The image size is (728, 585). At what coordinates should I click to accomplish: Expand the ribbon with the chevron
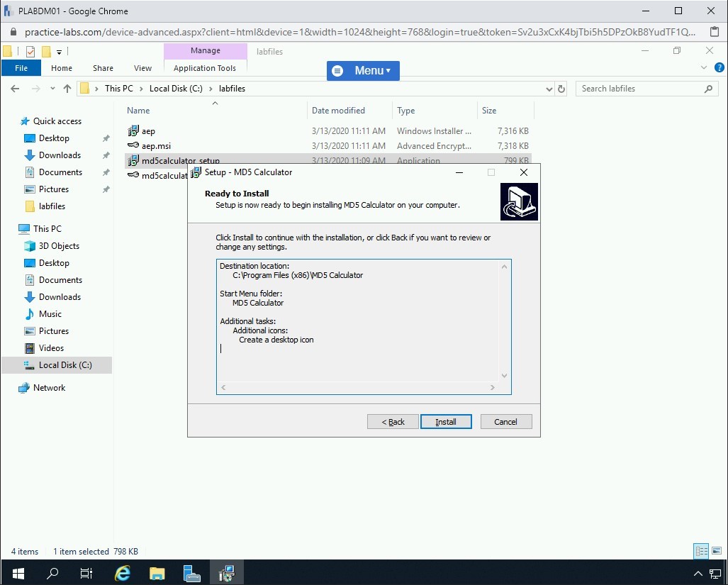coord(704,68)
